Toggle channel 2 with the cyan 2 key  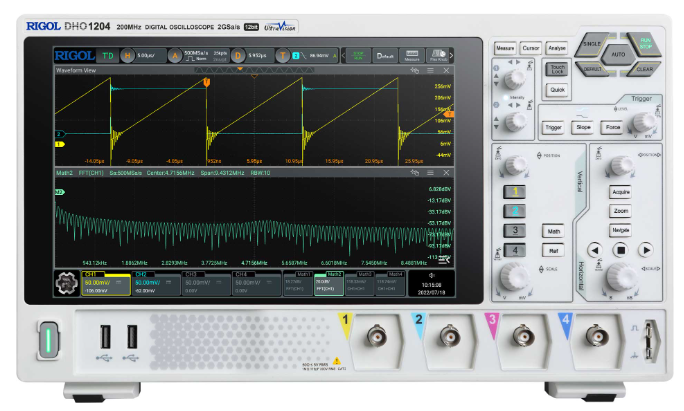(x=515, y=211)
